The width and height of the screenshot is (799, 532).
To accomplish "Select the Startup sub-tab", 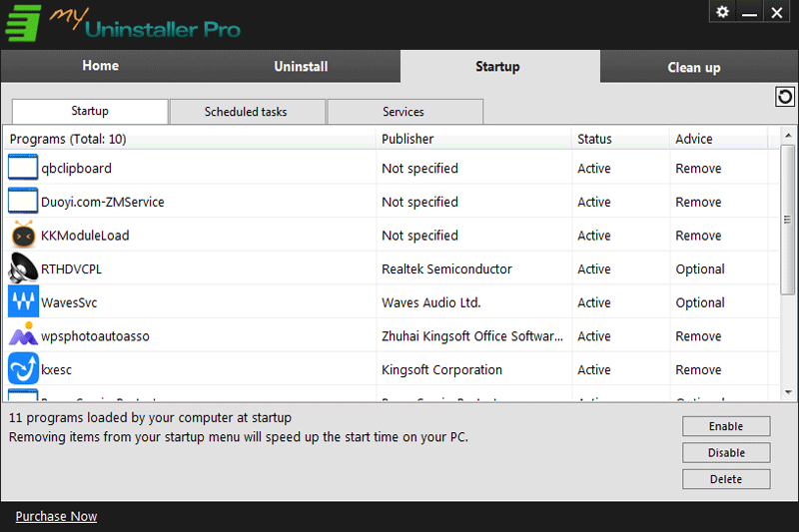I will tap(90, 111).
